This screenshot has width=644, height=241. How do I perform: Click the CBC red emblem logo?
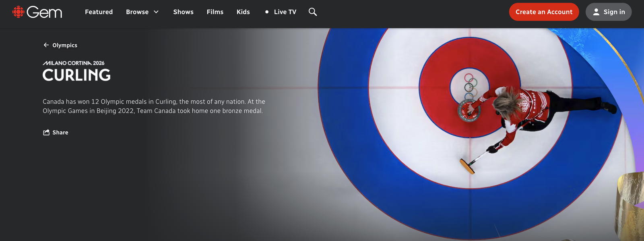[x=18, y=12]
